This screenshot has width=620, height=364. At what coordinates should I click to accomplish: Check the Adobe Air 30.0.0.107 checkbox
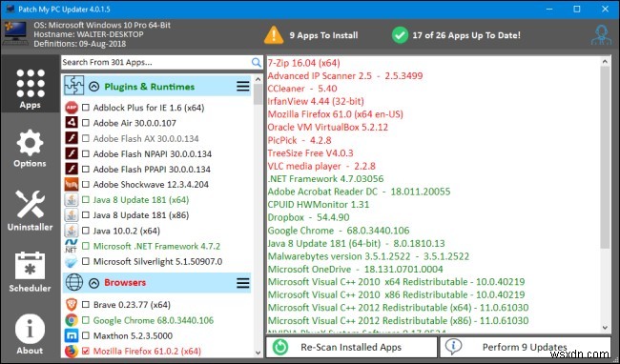click(86, 123)
